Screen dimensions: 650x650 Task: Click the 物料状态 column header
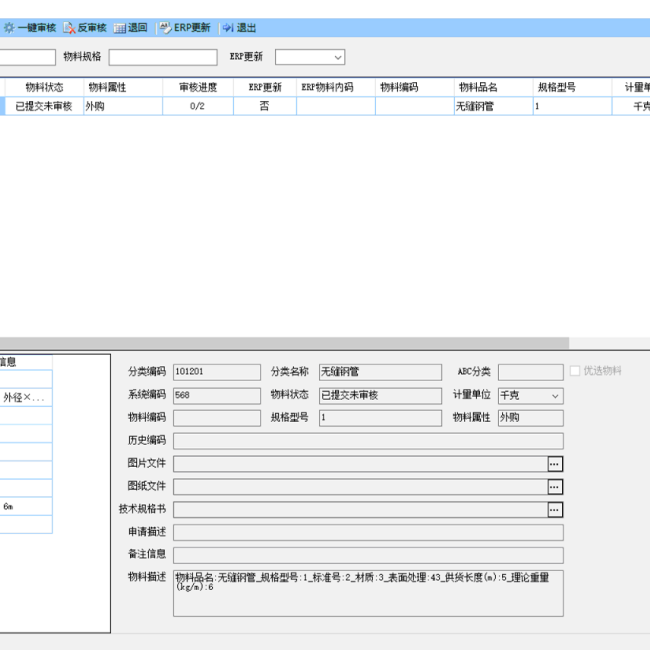coord(44,87)
